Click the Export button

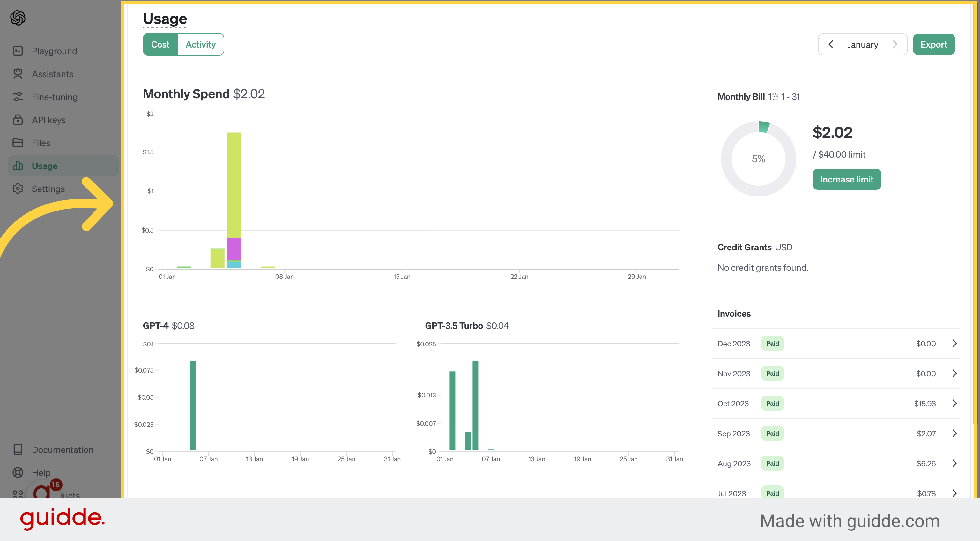934,45
